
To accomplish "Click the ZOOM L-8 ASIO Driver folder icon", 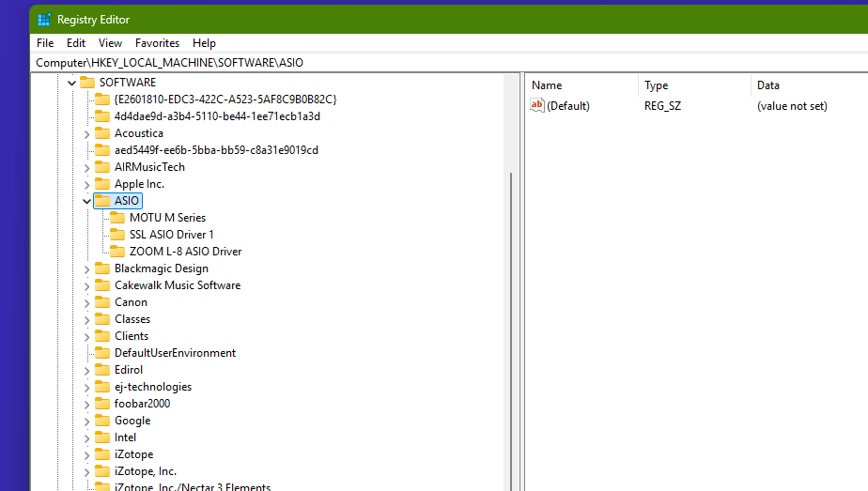I will [x=117, y=252].
